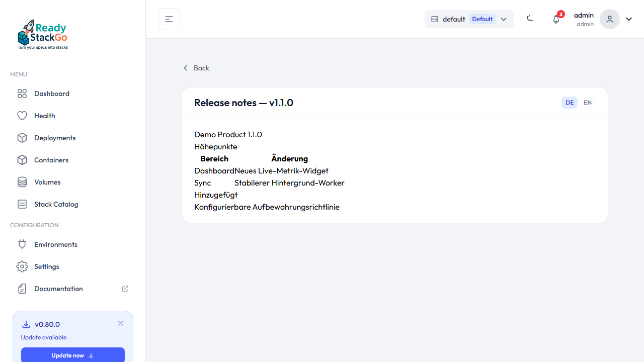Click the Health heart icon
644x362 pixels.
tap(22, 116)
